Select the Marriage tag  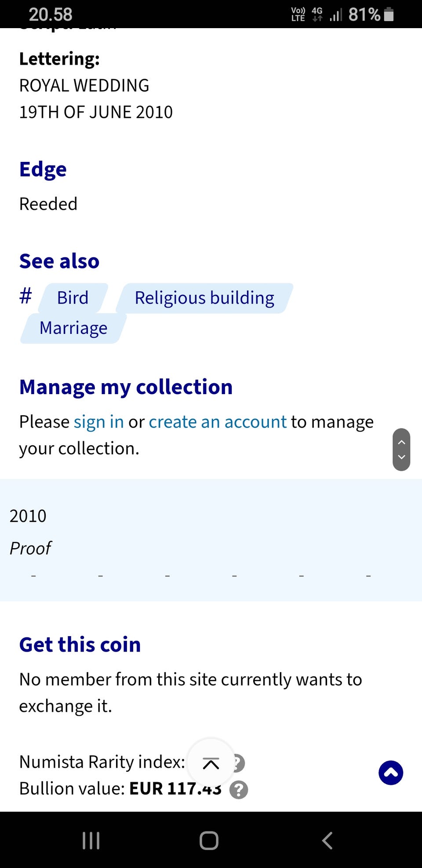[x=73, y=328]
